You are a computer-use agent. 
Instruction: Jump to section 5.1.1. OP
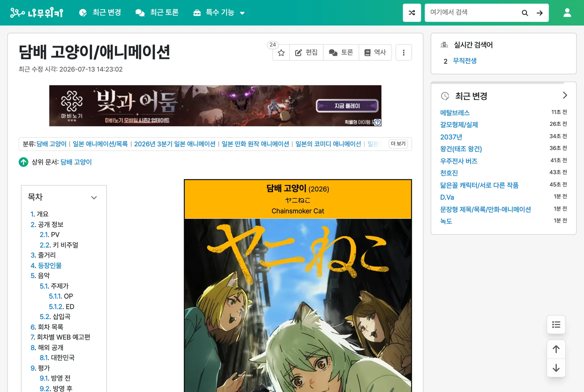click(61, 296)
